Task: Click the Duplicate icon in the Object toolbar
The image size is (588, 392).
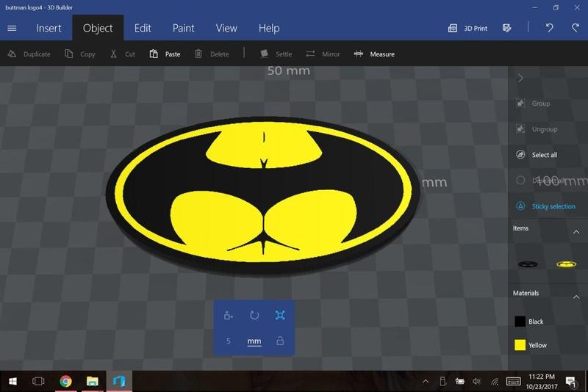Action: (11, 54)
